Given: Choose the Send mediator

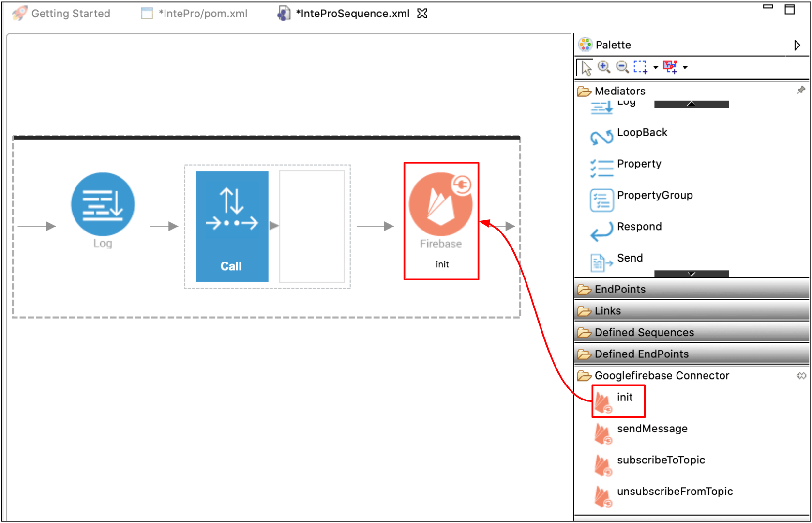Looking at the screenshot, I should 616,261.
